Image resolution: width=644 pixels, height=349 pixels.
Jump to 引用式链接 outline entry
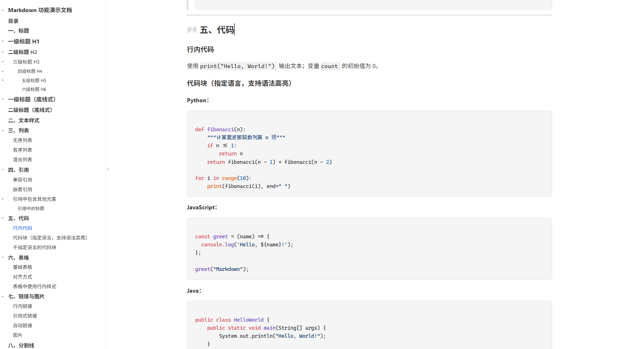[25, 316]
